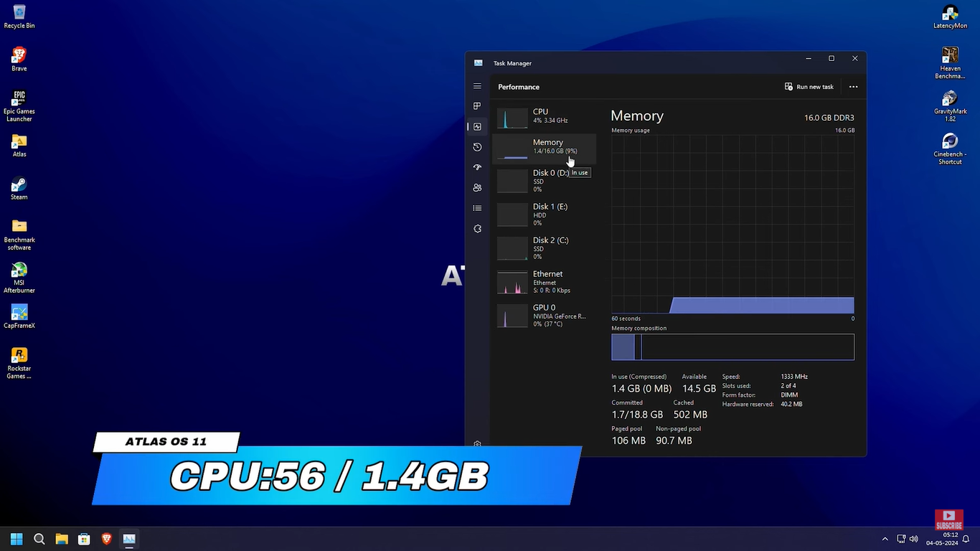Click the Memory composition bar

[x=732, y=347]
